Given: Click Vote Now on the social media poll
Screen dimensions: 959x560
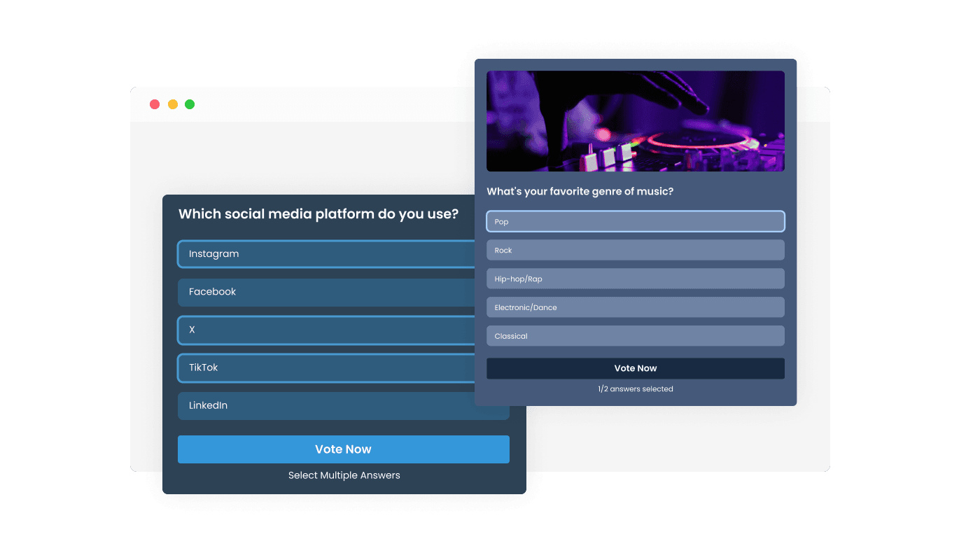Looking at the screenshot, I should pyautogui.click(x=343, y=449).
